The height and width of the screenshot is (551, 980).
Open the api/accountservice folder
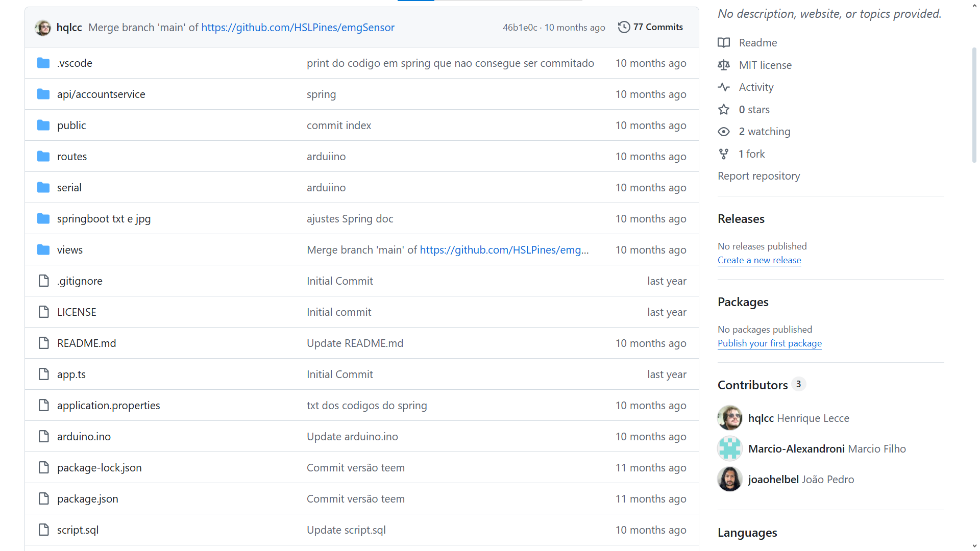coord(101,94)
